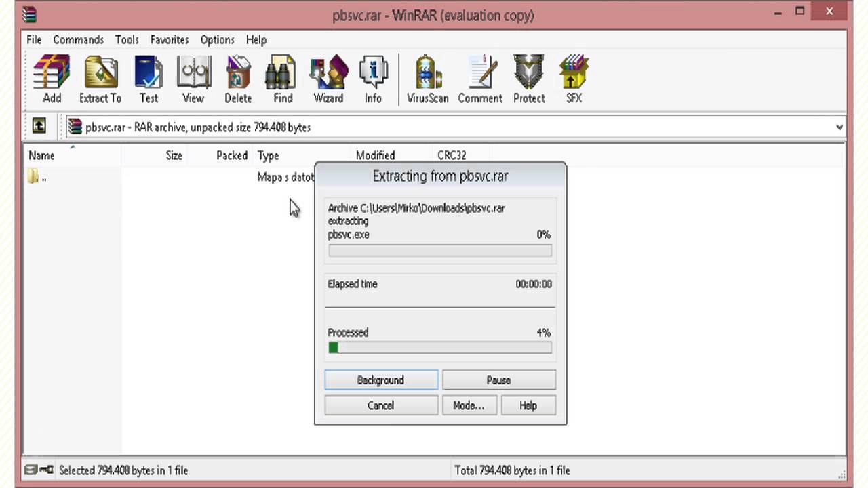Click the drive icon in status bar
The image size is (868, 488).
point(31,470)
